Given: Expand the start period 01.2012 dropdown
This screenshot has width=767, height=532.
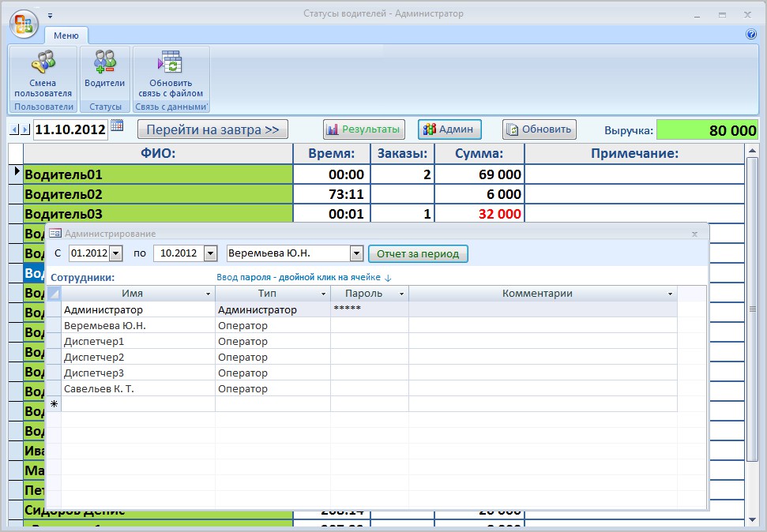Looking at the screenshot, I should coord(116,253).
